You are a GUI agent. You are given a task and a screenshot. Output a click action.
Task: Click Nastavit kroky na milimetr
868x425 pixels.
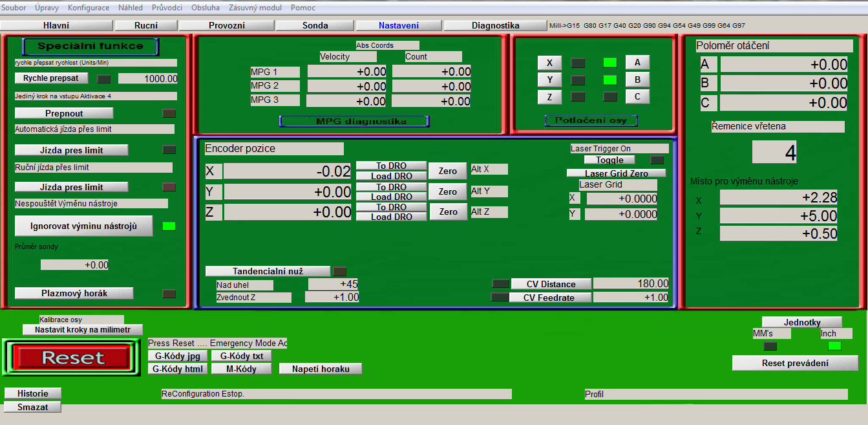(83, 330)
